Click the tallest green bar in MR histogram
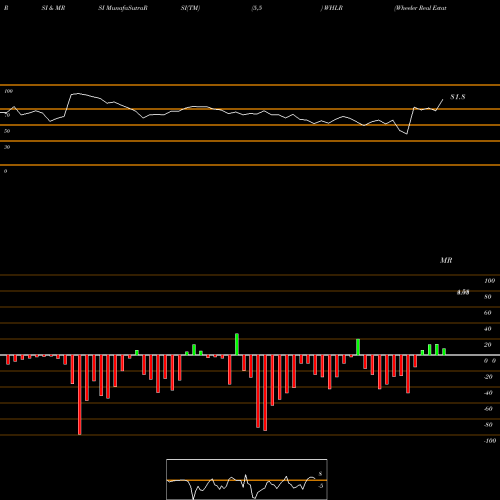This screenshot has height=500, width=500. [x=237, y=344]
